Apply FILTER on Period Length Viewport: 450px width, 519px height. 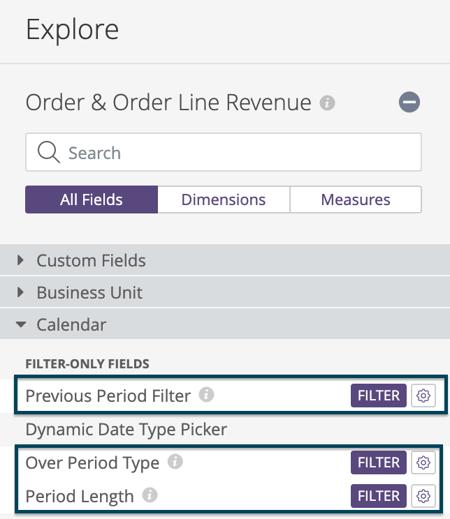pos(379,496)
